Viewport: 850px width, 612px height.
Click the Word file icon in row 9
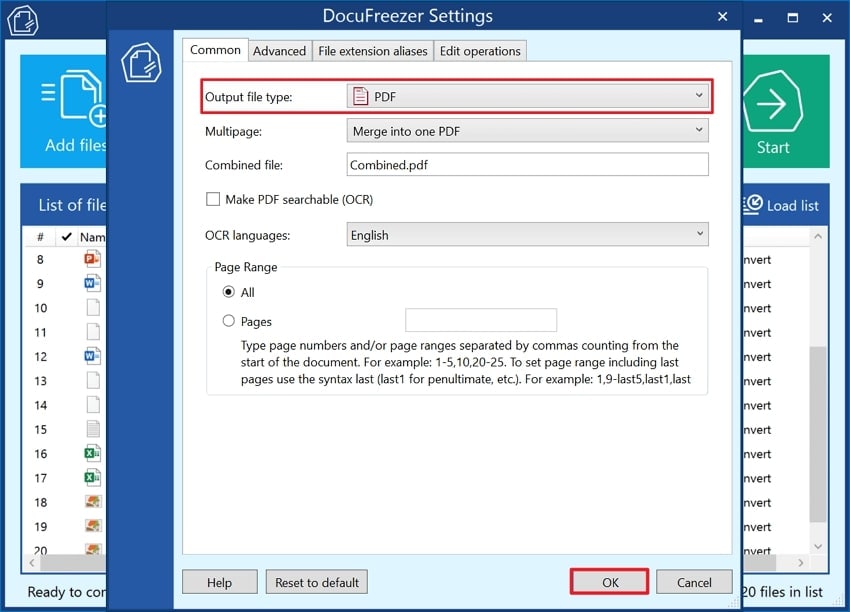[x=93, y=283]
